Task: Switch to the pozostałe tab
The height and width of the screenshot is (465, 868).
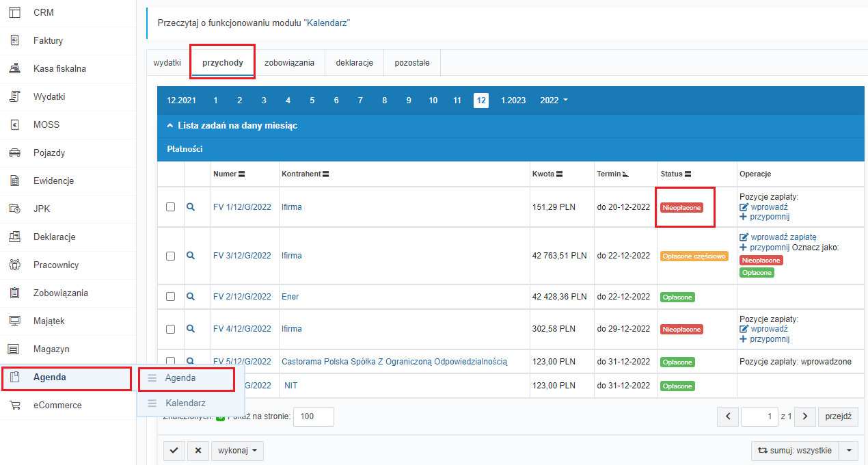Action: [x=412, y=63]
